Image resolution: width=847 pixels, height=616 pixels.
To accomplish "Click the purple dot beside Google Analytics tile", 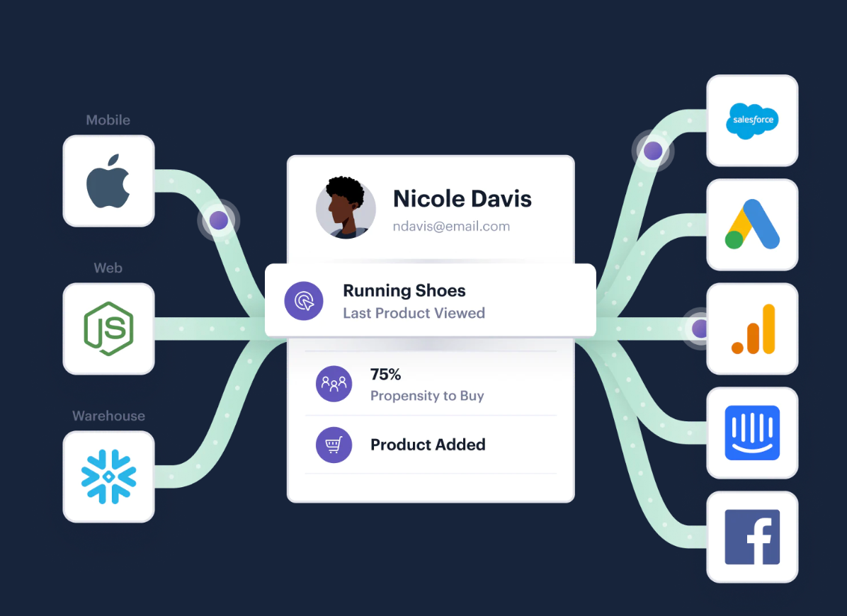I will 700,329.
